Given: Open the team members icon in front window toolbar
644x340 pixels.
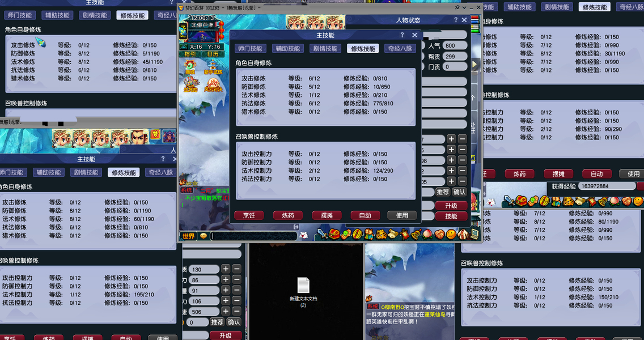Looking at the screenshot, I should (x=369, y=234).
